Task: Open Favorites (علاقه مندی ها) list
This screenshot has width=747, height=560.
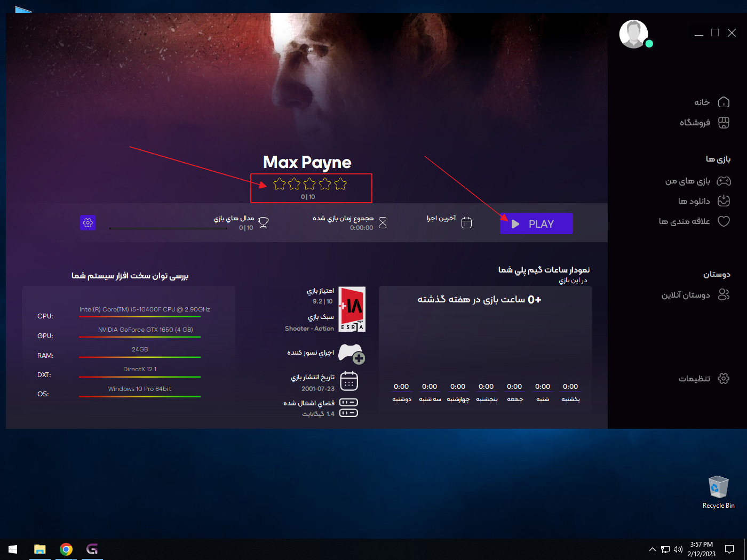Action: (694, 221)
